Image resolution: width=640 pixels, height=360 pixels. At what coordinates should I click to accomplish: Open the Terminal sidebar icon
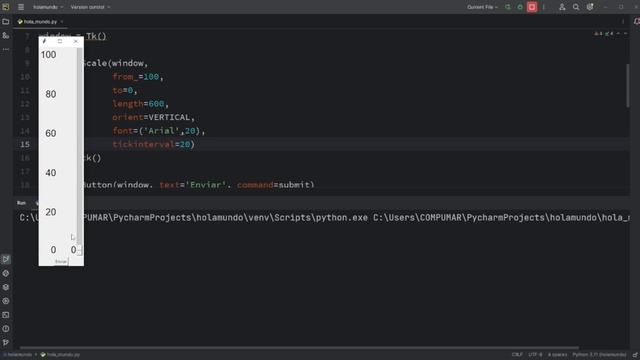6,315
